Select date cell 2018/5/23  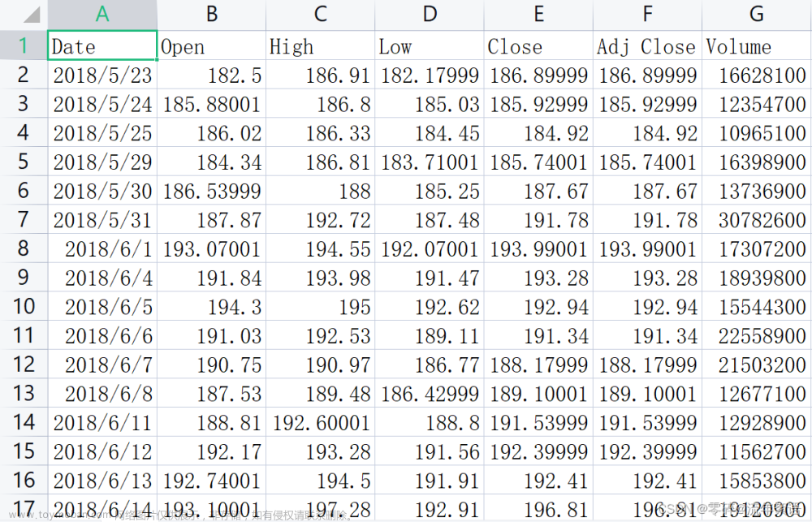(102, 75)
